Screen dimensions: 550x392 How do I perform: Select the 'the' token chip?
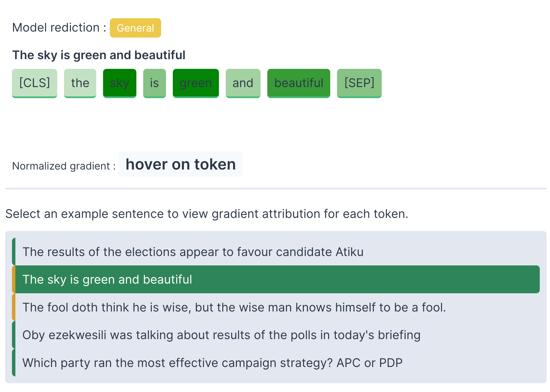(x=80, y=83)
